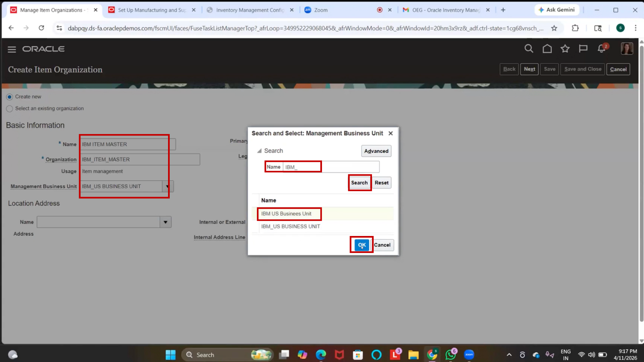Click Organization field IBM_ITEM_MASTER
Image resolution: width=644 pixels, height=362 pixels.
[140, 160]
